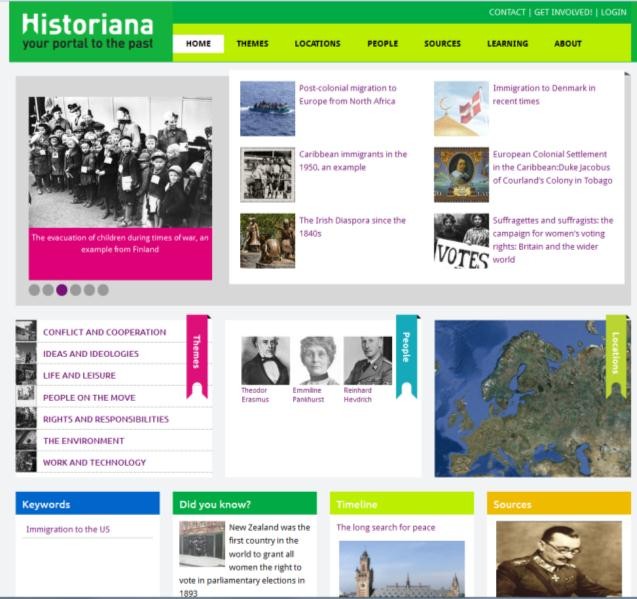Click the Login link
The image size is (637, 599).
[613, 12]
